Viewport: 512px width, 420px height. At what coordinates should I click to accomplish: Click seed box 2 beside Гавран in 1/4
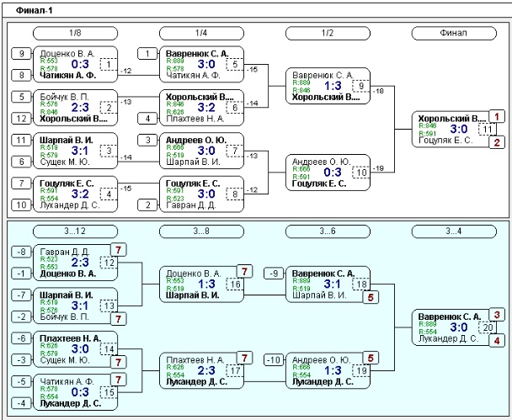(x=147, y=205)
